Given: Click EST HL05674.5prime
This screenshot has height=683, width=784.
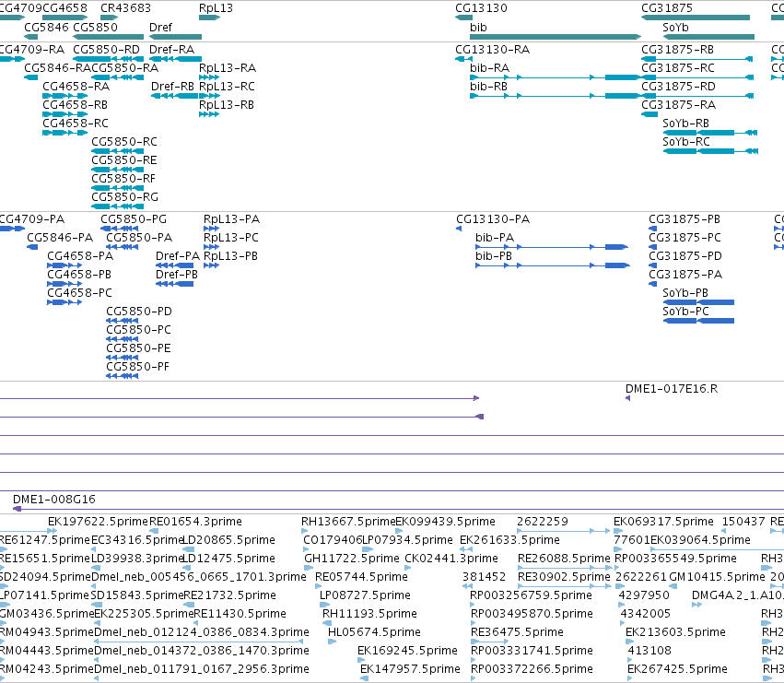Looking at the screenshot, I should tap(374, 632).
